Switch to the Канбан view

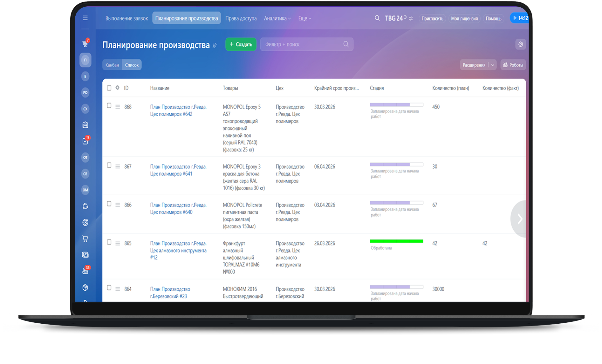[x=112, y=65]
